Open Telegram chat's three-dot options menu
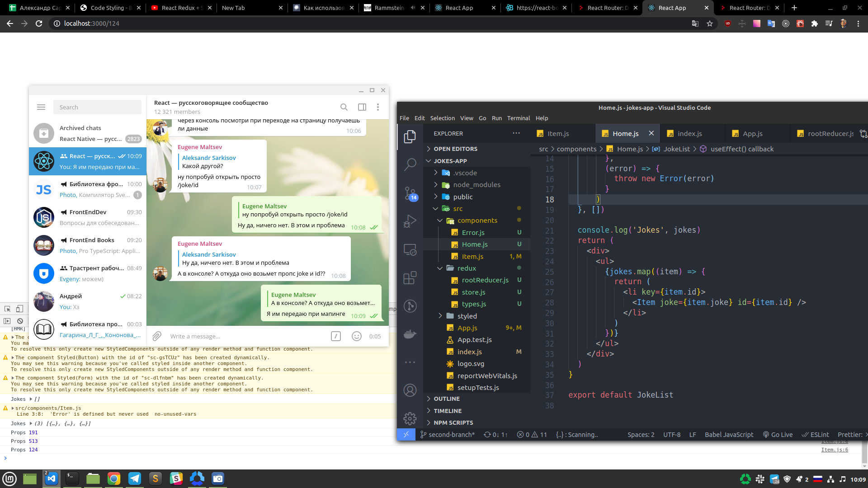 point(378,107)
